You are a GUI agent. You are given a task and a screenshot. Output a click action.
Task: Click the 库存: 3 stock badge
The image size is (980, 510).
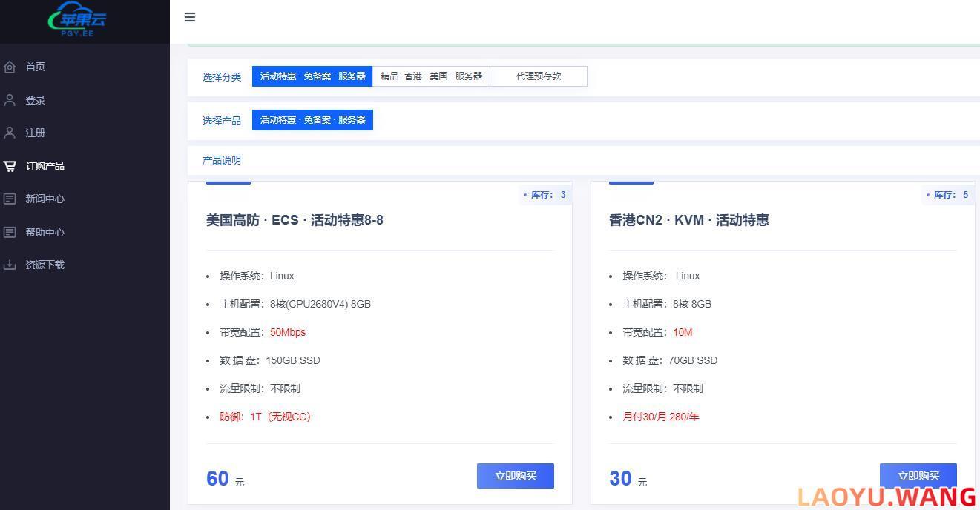point(545,195)
